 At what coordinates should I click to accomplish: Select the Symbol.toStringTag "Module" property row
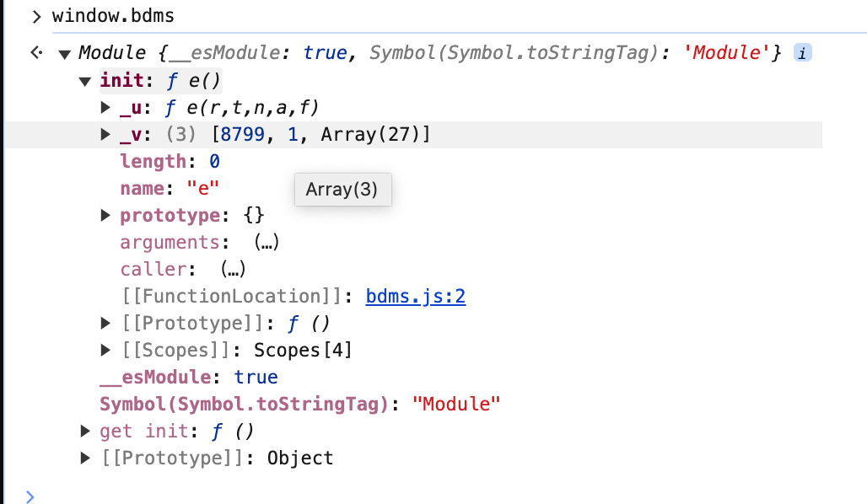[x=299, y=404]
